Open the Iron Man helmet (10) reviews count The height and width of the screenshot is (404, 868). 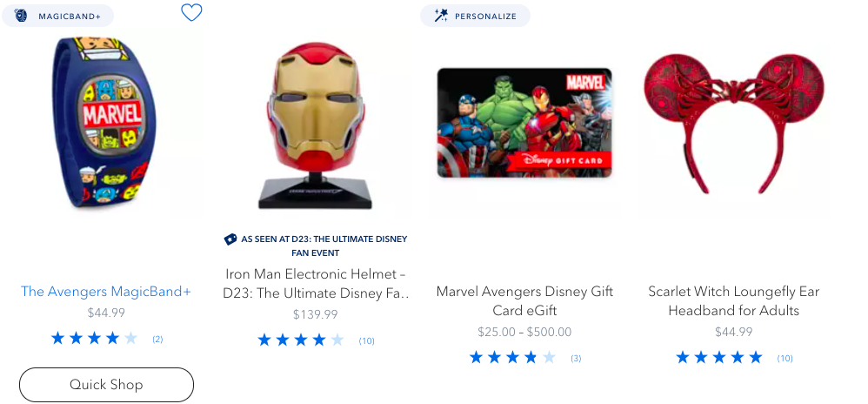[366, 340]
